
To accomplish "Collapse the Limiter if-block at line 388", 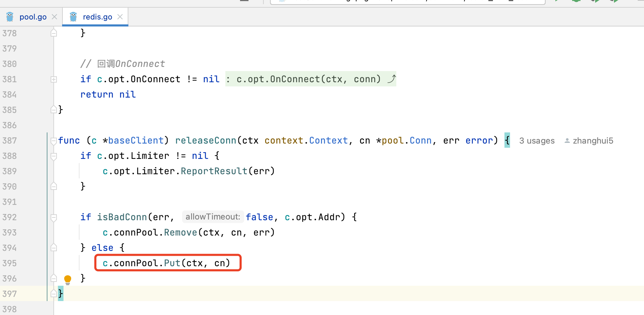I will point(54,156).
